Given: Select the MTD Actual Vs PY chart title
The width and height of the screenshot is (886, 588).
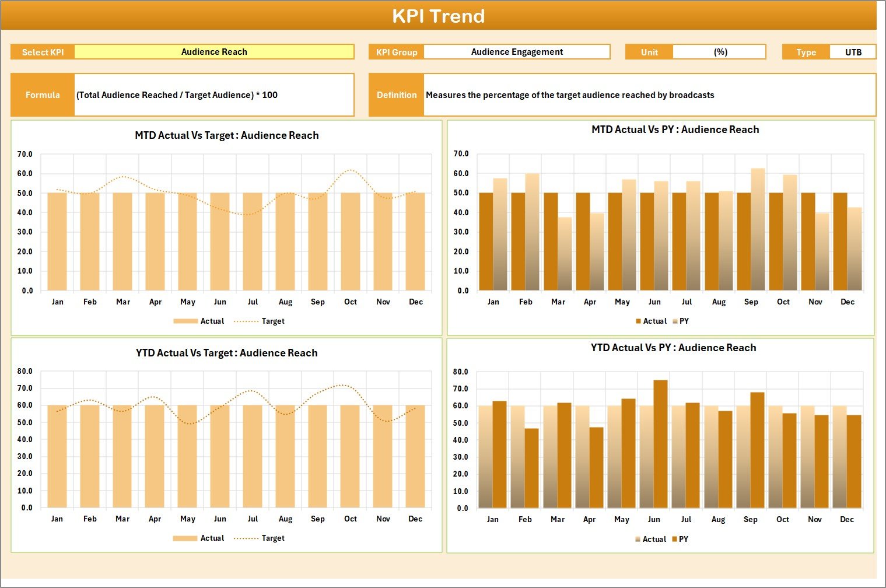Looking at the screenshot, I should (x=675, y=129).
